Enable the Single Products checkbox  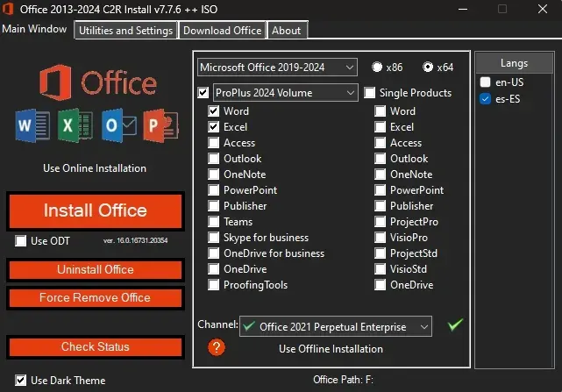(x=369, y=93)
